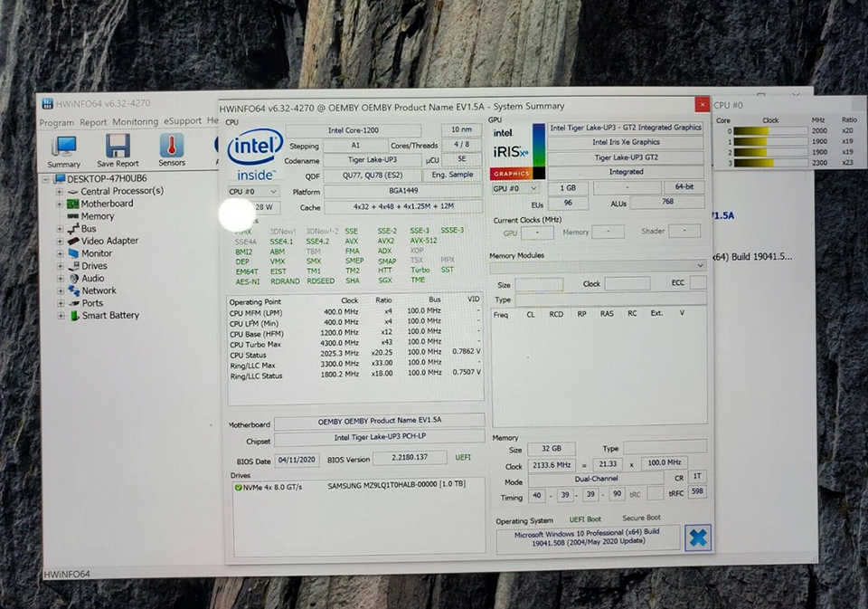
Task: Click the Windows 10 Professional OS field
Action: (x=588, y=538)
